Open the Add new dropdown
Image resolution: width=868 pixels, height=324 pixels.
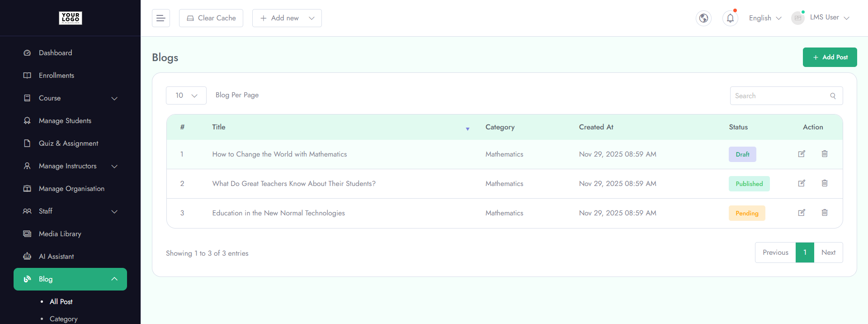pos(287,18)
